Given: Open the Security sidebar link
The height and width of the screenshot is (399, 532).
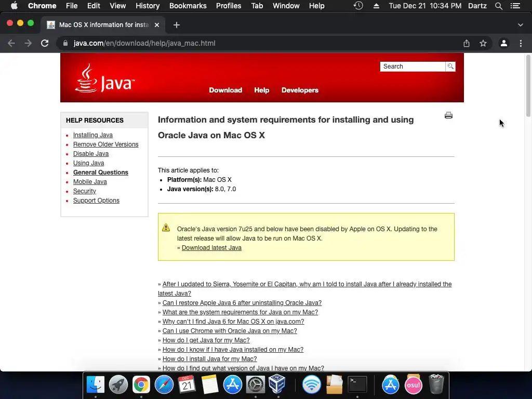Looking at the screenshot, I should pos(85,191).
